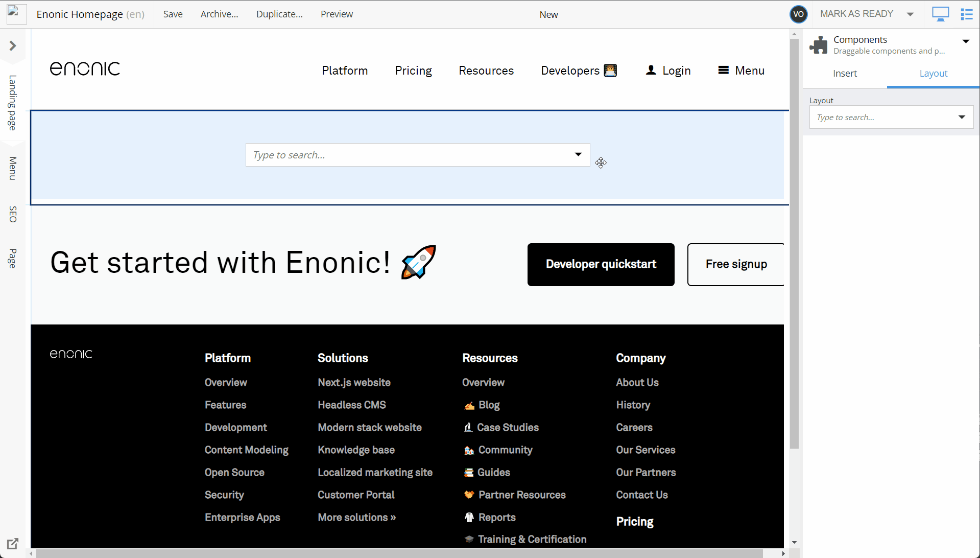Image resolution: width=980 pixels, height=558 pixels.
Task: Click the scroll down arrow on vertical scrollbar
Action: (x=794, y=543)
